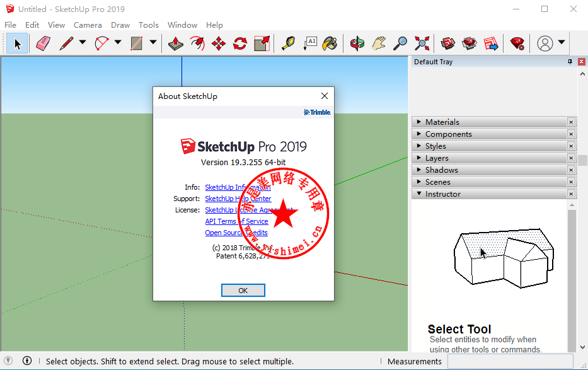
Task: Open the API Terms of Service link
Action: (x=236, y=221)
